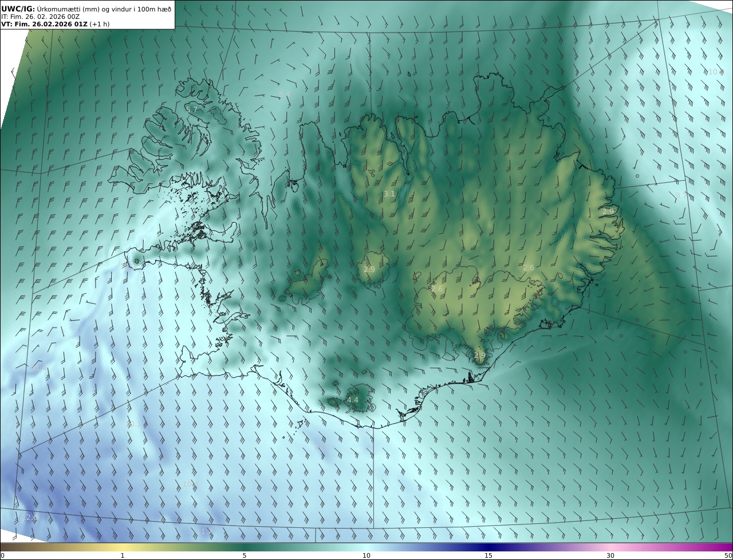
Task: Click the colorbar tick label 30
Action: point(610,555)
